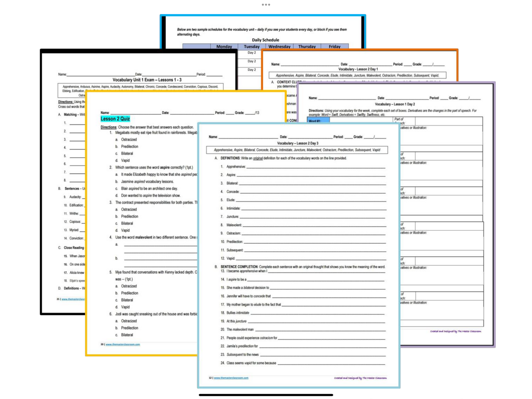Open the Vocabulary Lesson 1 Day 2 page
532x399 pixels.
[x=394, y=104]
